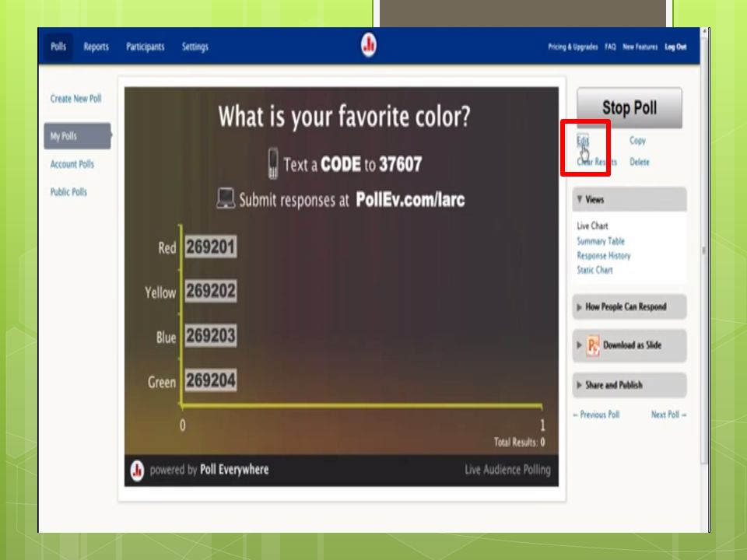
Task: Expand the Download as Slide section
Action: [x=630, y=345]
